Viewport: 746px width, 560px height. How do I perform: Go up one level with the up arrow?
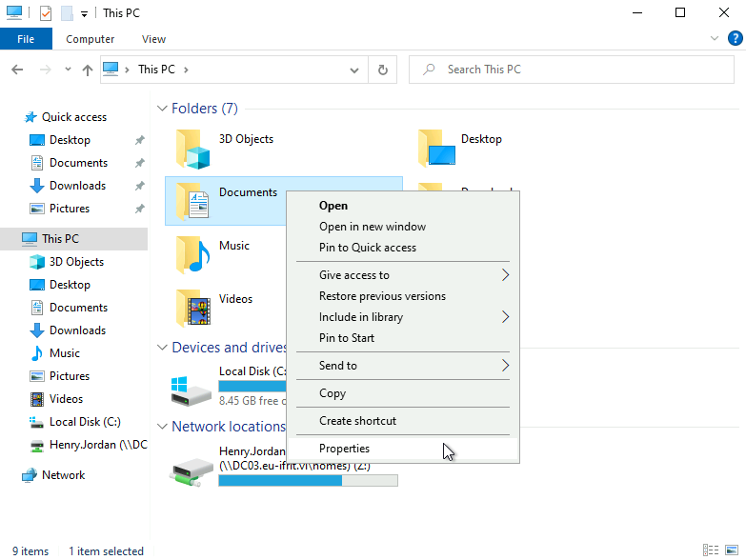click(87, 70)
